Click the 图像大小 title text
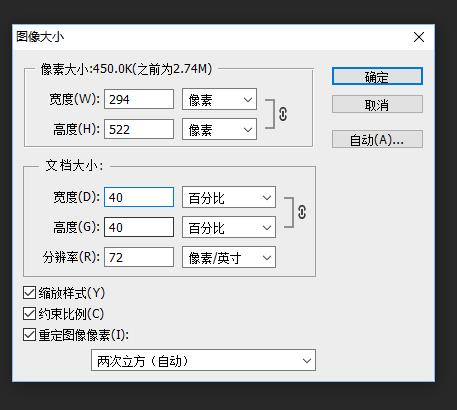This screenshot has width=457, height=410. click(x=40, y=36)
